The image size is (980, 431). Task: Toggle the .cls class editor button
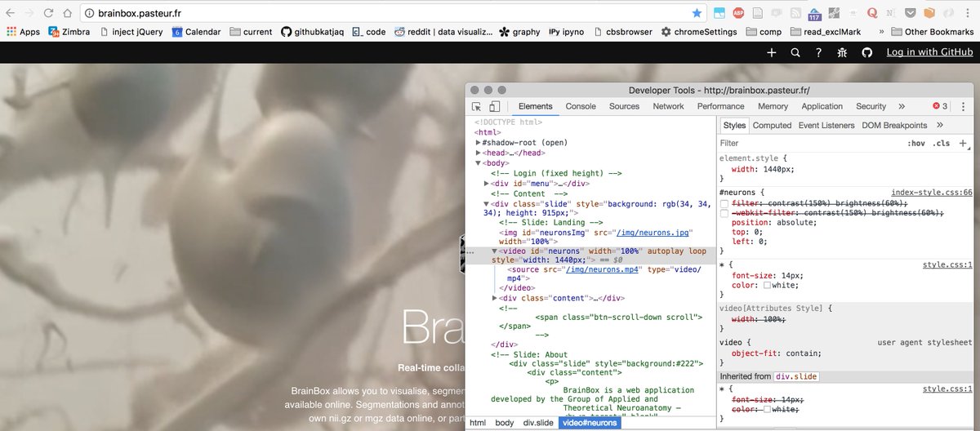[x=942, y=143]
